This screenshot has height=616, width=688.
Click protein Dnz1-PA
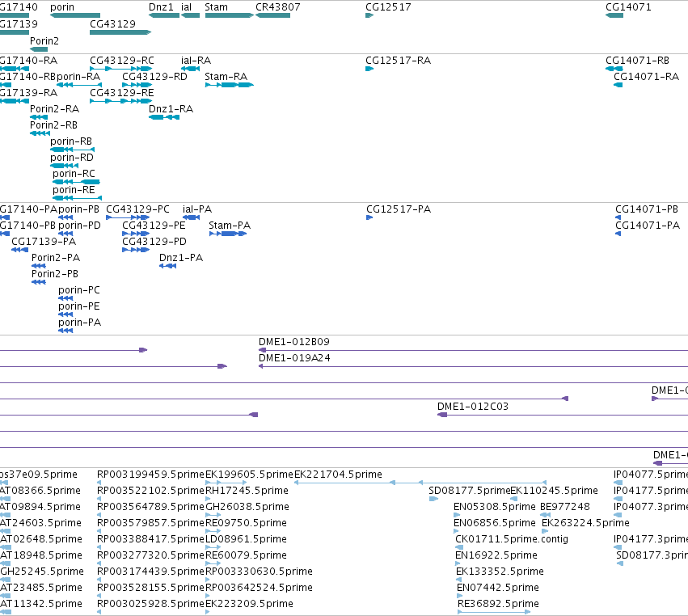coord(167,266)
